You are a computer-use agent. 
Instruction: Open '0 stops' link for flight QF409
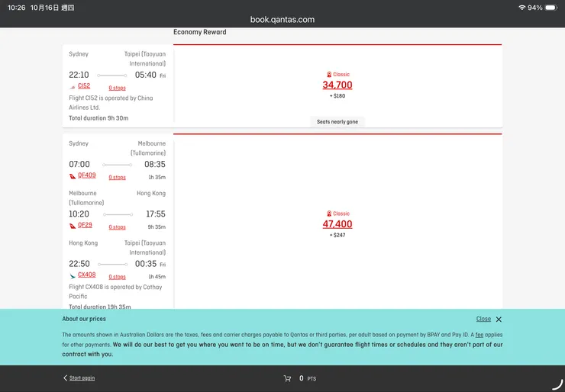point(117,177)
